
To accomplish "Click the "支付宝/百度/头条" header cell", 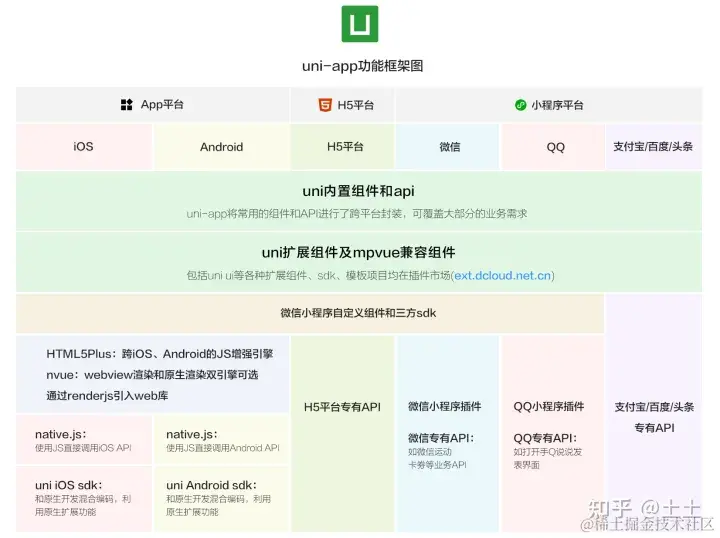I will (653, 147).
